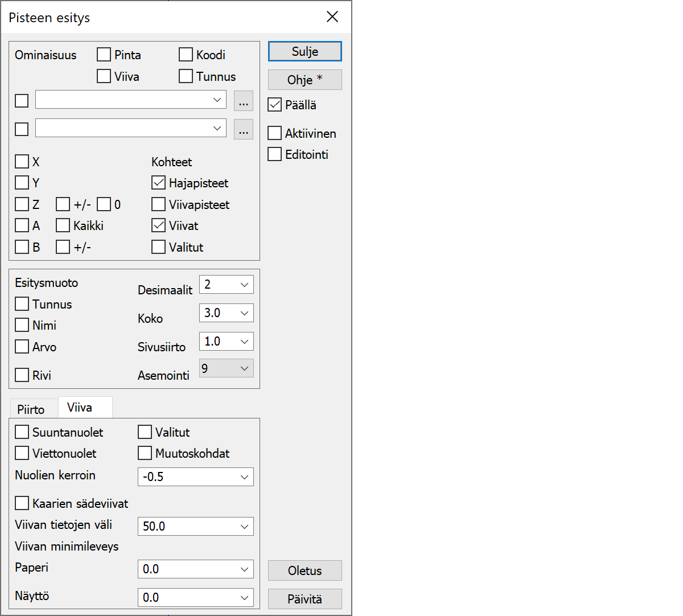
Task: Click the second ellipsis browse button
Action: coord(244,129)
